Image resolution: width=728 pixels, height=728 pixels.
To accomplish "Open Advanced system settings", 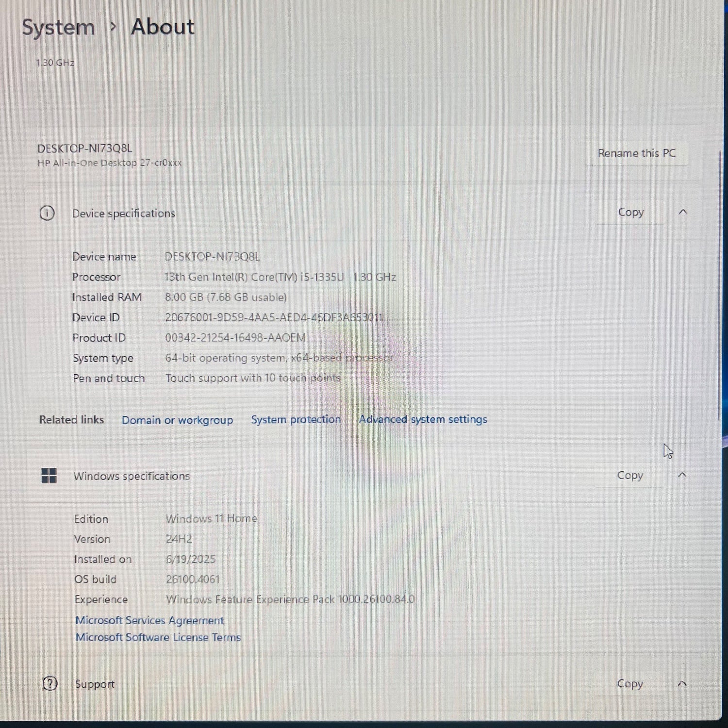I will [x=423, y=419].
